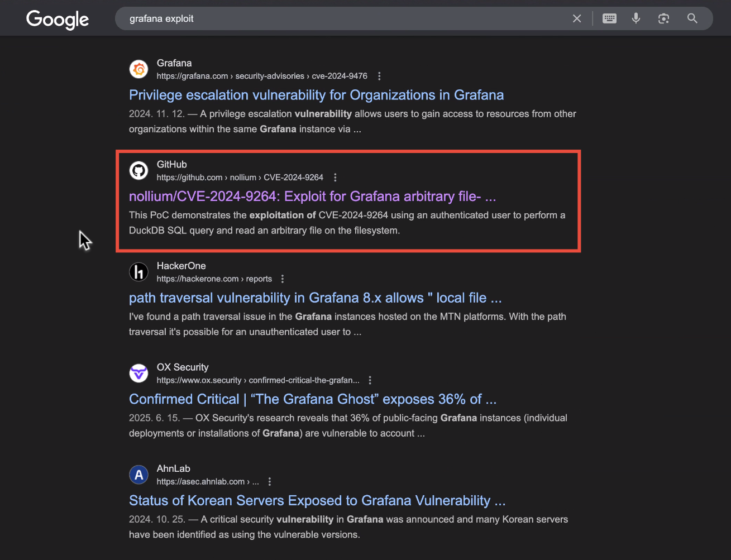Click the github.com › nollium URL breadcrumb

click(x=240, y=178)
